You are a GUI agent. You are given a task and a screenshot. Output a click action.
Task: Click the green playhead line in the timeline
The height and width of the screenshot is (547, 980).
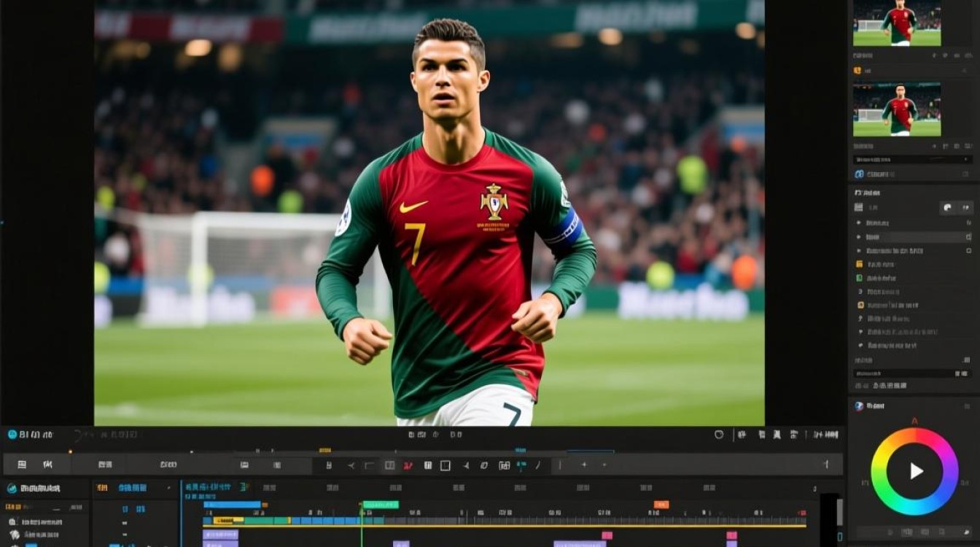(361, 524)
